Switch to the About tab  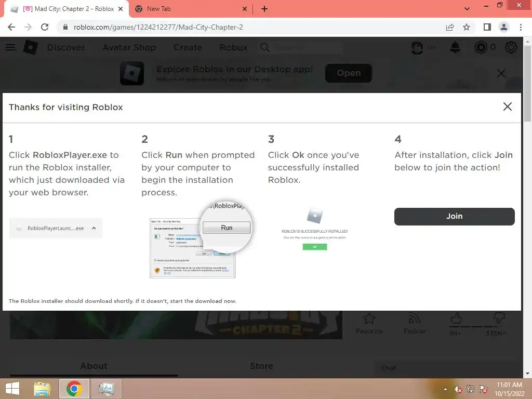pos(94,366)
